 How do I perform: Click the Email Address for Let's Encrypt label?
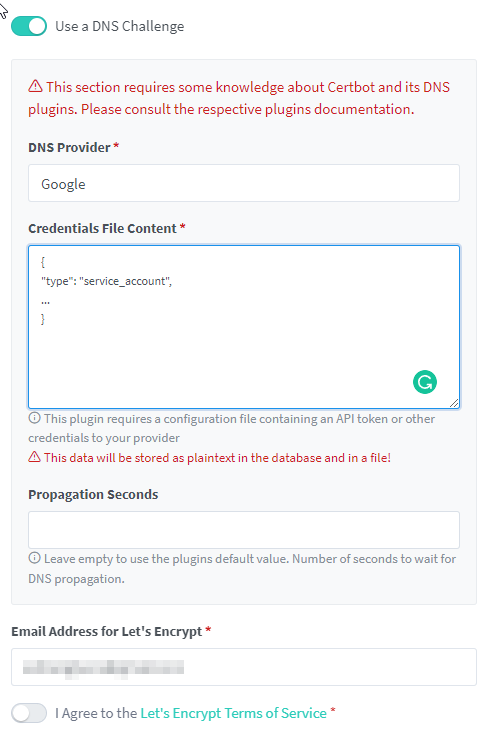pyautogui.click(x=107, y=631)
